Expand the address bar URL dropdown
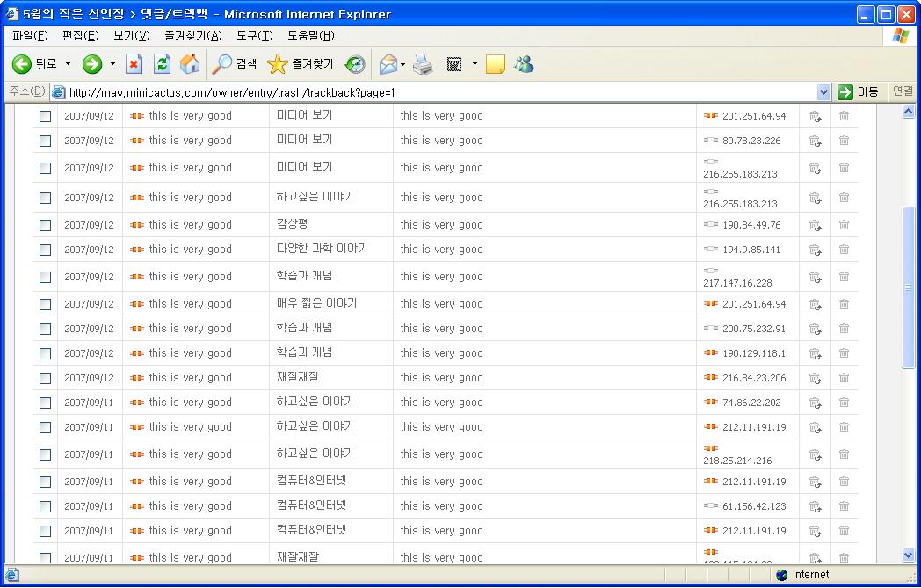921x588 pixels. [823, 92]
